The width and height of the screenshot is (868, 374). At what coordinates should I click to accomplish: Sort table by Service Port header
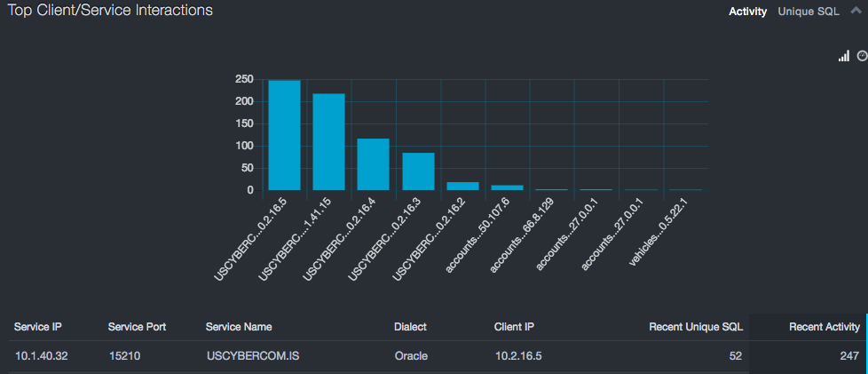(137, 327)
